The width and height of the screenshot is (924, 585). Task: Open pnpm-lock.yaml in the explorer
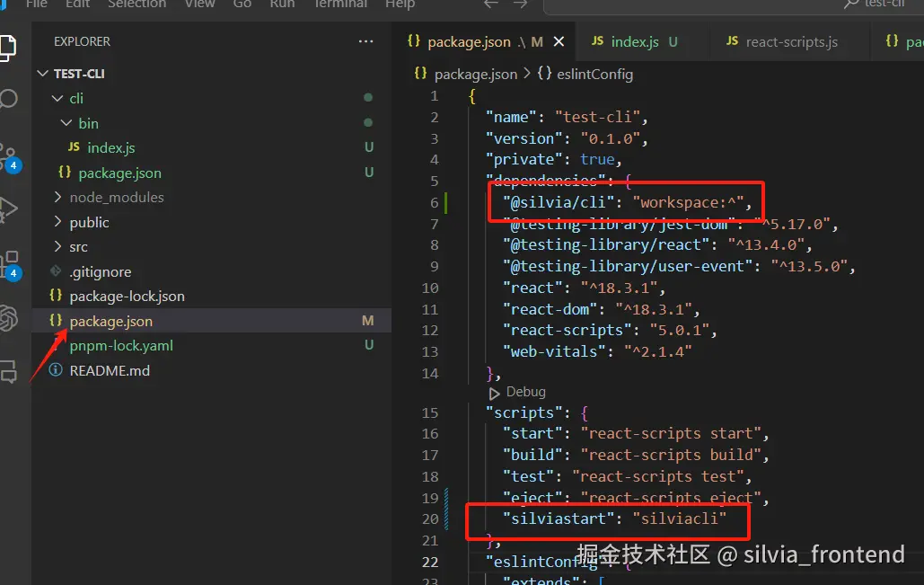(121, 346)
